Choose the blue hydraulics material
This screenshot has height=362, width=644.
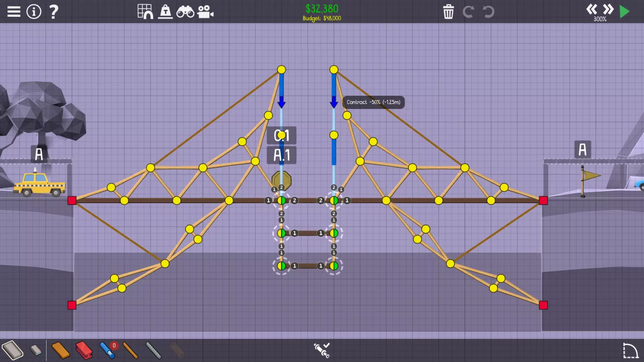(107, 350)
